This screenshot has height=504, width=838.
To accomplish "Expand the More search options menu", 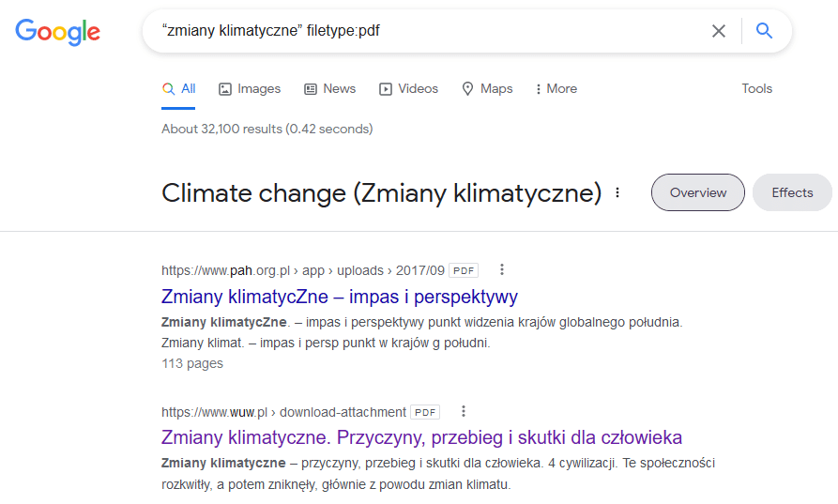I will pos(556,89).
